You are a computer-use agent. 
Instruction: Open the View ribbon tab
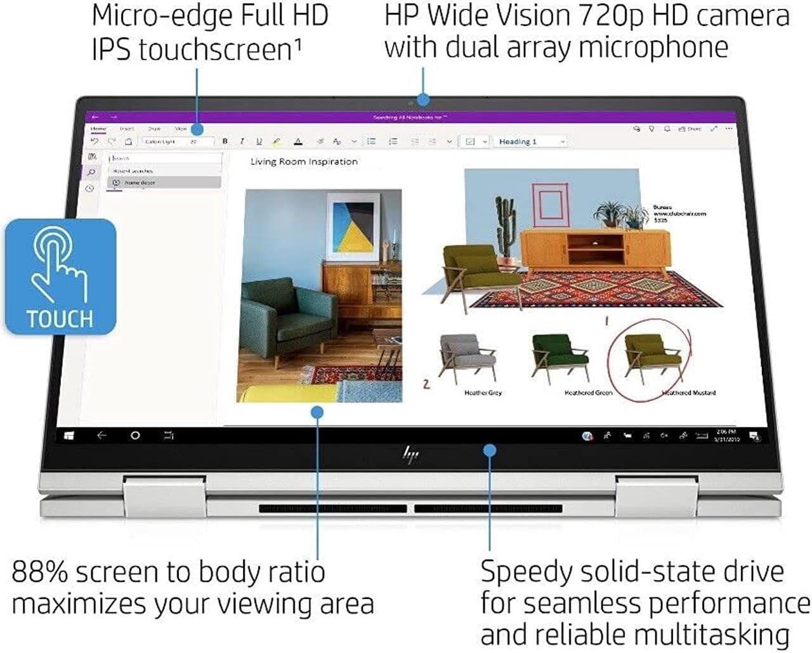click(x=181, y=129)
